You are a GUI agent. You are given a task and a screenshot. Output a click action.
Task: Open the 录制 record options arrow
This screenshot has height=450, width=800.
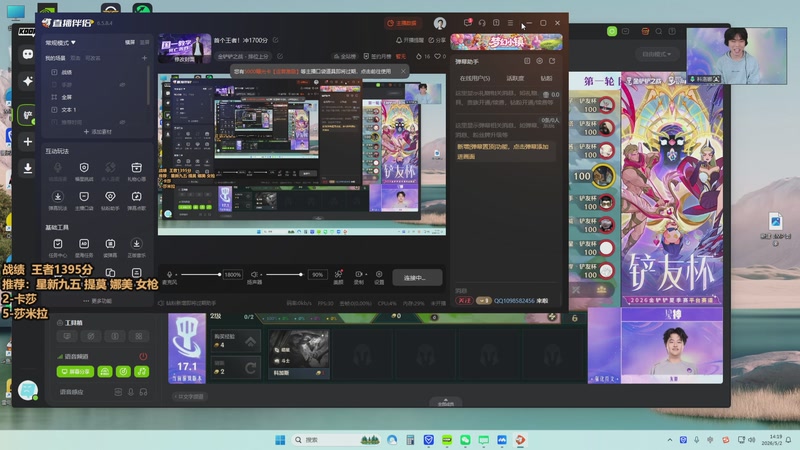[x=366, y=274]
